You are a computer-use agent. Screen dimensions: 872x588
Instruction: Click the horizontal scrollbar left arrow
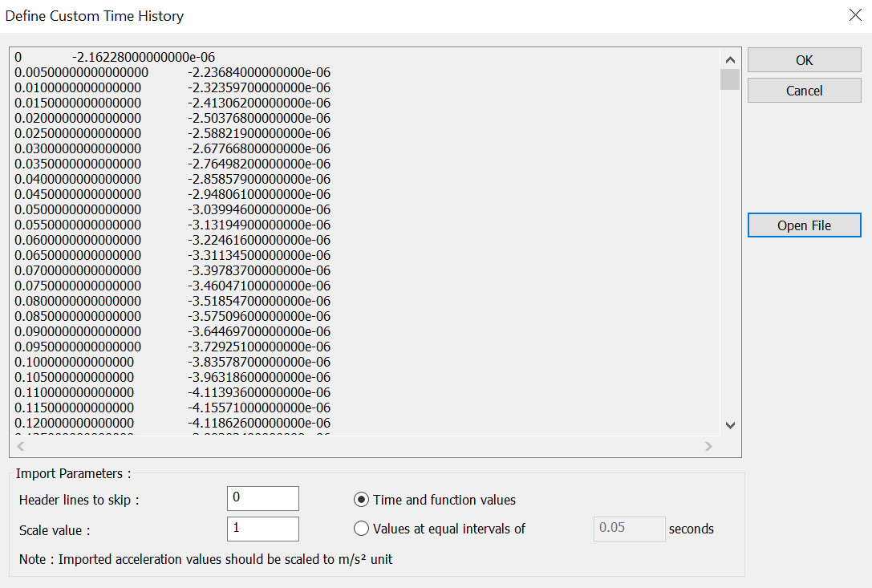[x=19, y=446]
